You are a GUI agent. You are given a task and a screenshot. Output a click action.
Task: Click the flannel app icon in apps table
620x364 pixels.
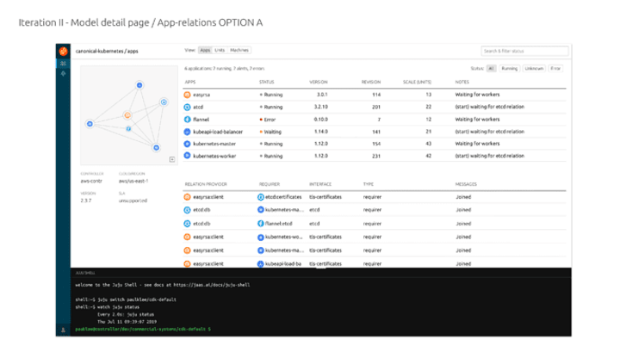[188, 120]
